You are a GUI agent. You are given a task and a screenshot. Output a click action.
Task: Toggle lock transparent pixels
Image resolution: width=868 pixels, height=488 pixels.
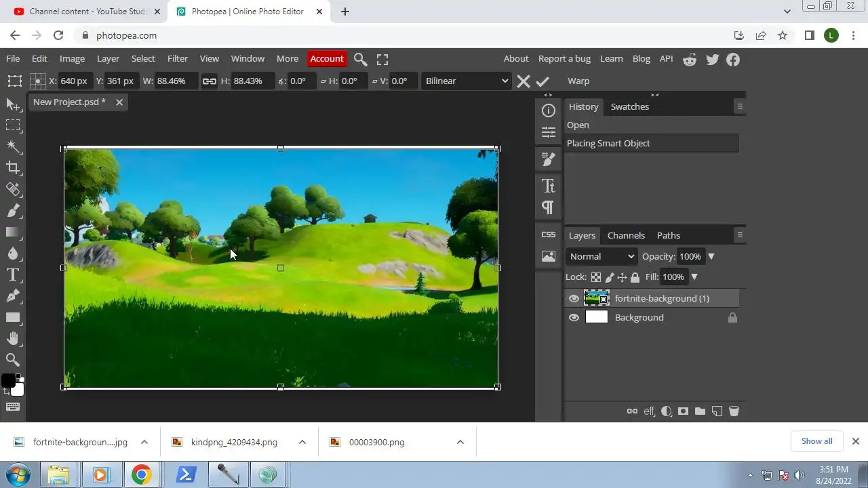point(596,277)
